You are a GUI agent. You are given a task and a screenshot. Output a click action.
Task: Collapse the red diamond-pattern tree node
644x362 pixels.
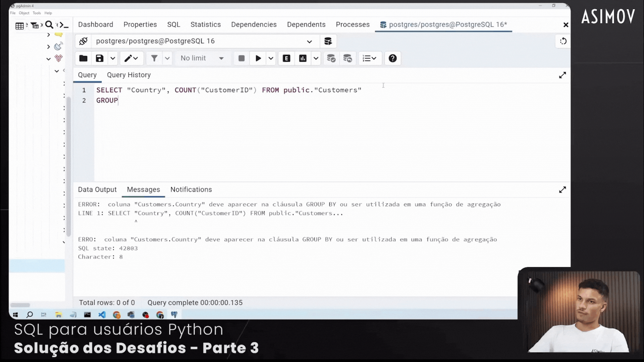[49, 59]
